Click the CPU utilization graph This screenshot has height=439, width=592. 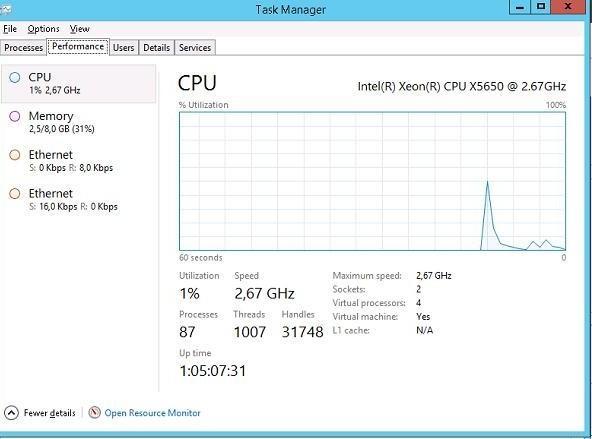(x=372, y=181)
